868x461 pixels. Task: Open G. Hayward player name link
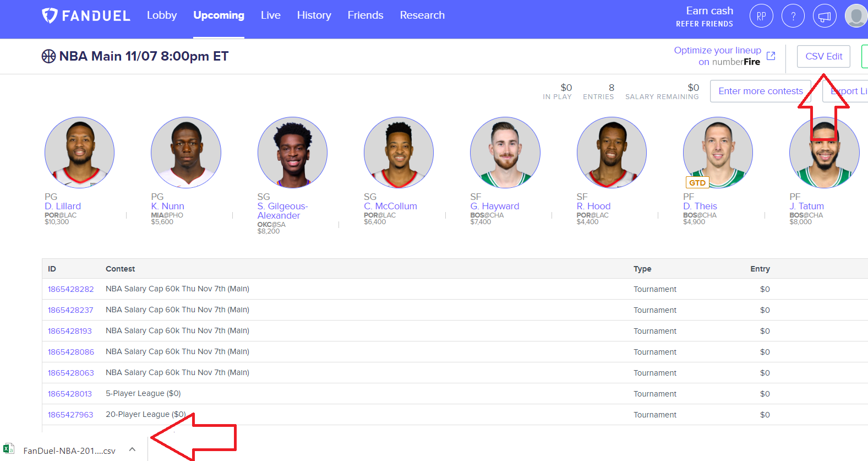coord(495,206)
